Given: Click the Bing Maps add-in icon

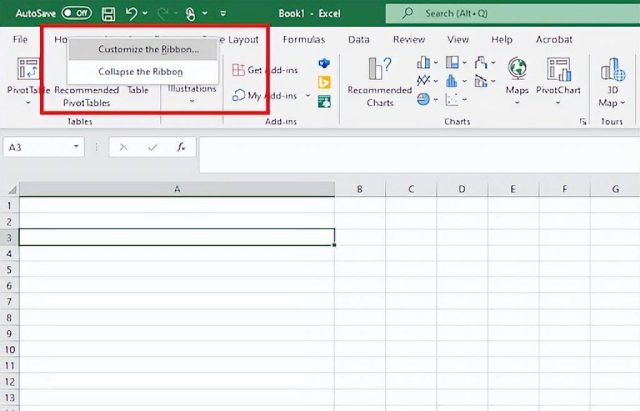Looking at the screenshot, I should [x=324, y=82].
